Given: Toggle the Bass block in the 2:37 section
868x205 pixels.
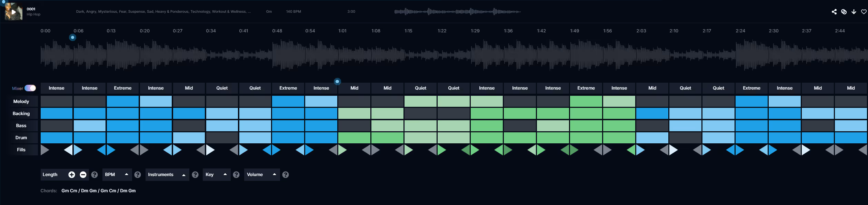Looking at the screenshot, I should [x=818, y=125].
